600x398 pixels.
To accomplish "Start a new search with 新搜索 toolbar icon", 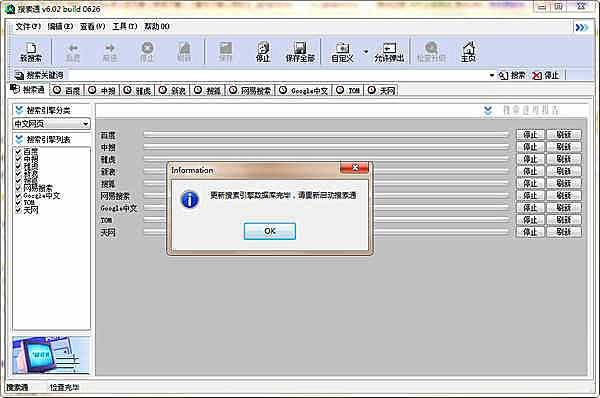I will coord(31,52).
